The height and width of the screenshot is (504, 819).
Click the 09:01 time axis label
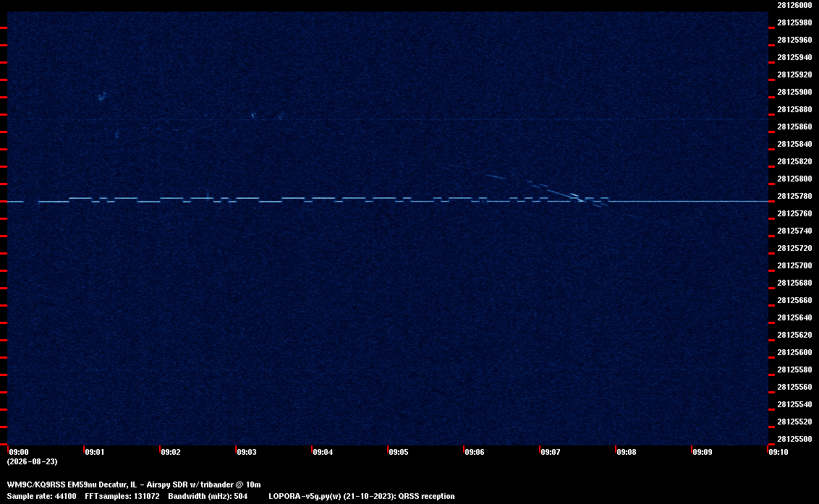(x=95, y=452)
